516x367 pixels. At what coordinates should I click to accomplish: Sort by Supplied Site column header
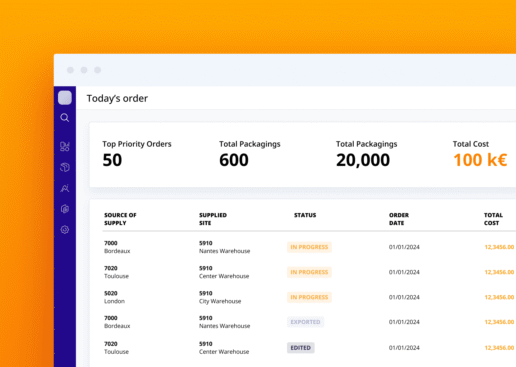click(213, 219)
